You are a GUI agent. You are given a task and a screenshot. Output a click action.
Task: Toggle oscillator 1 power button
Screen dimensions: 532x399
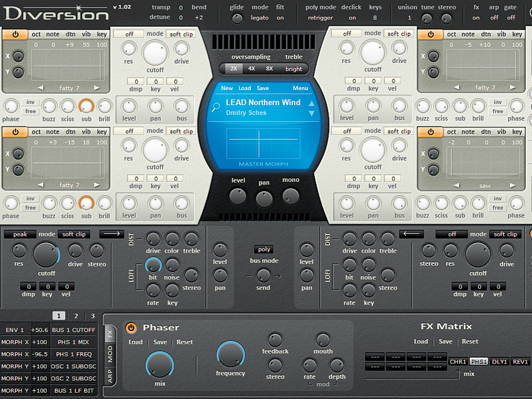15,34
